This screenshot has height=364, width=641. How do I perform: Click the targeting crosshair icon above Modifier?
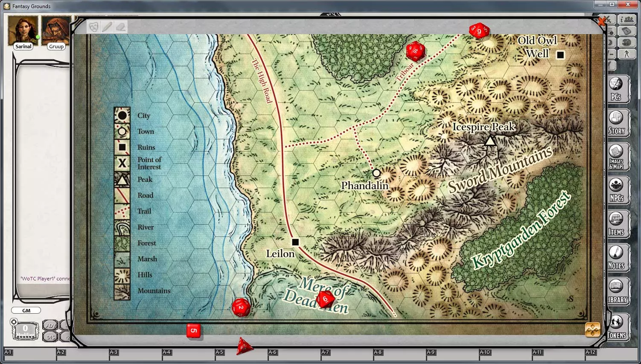pyautogui.click(x=14, y=322)
